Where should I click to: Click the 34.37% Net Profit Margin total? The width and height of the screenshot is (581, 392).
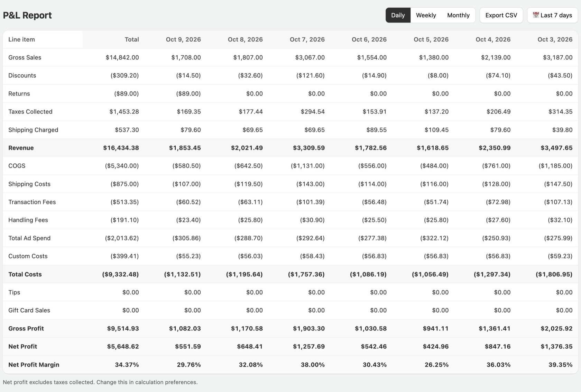click(127, 365)
